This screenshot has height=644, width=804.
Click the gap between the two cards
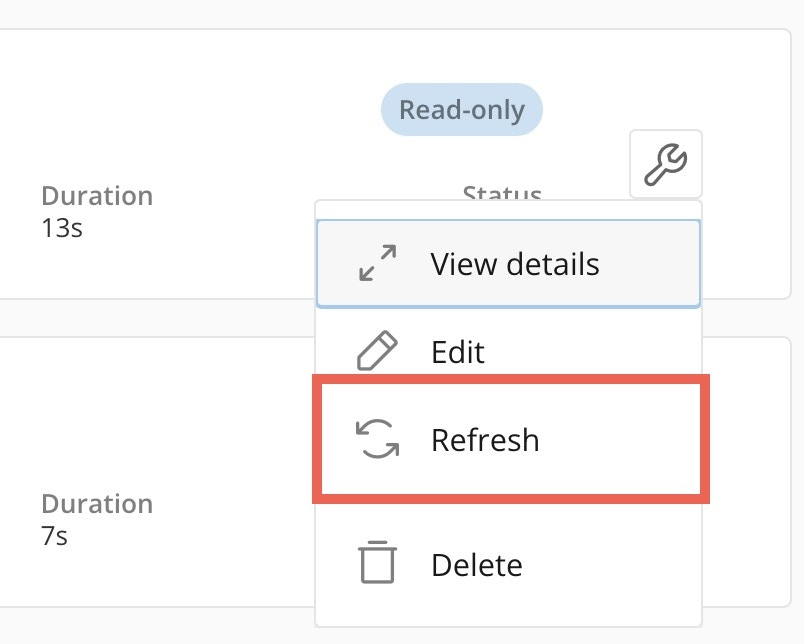[150, 318]
